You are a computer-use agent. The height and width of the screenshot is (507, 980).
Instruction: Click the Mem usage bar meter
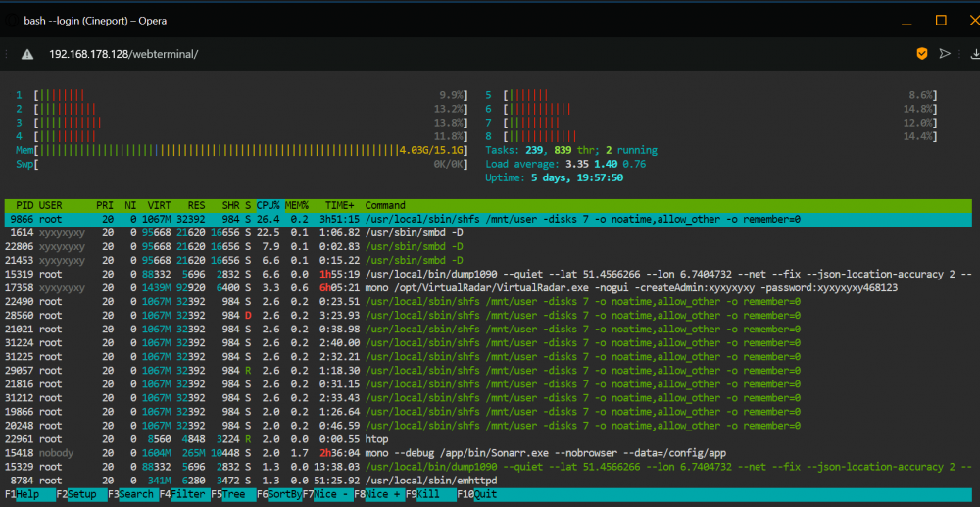pos(242,151)
